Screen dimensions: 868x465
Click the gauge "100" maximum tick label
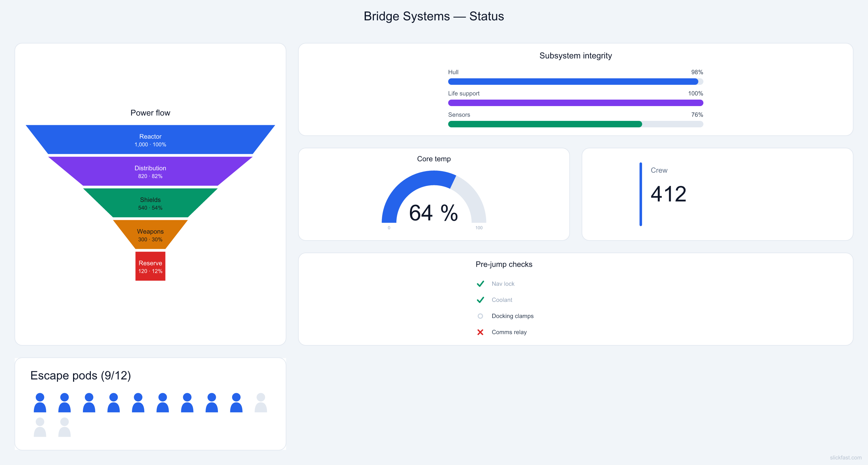[x=479, y=228]
